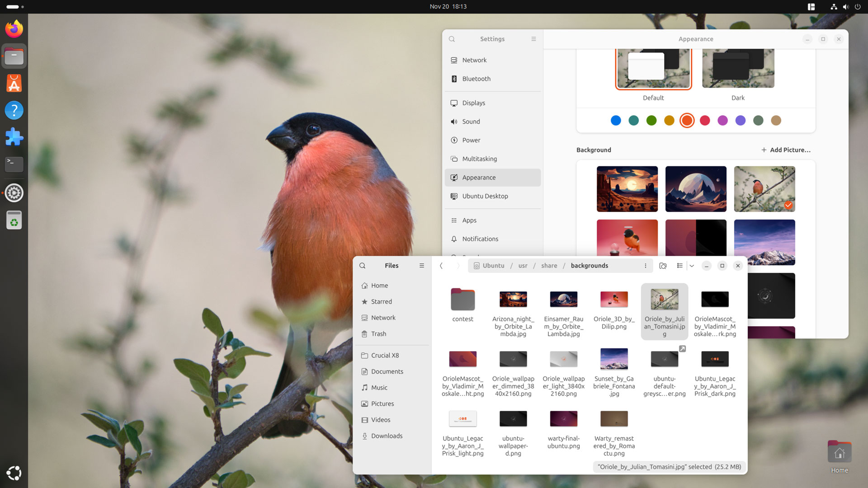The width and height of the screenshot is (868, 488).
Task: Open the path bar three-dot menu
Action: tap(645, 266)
